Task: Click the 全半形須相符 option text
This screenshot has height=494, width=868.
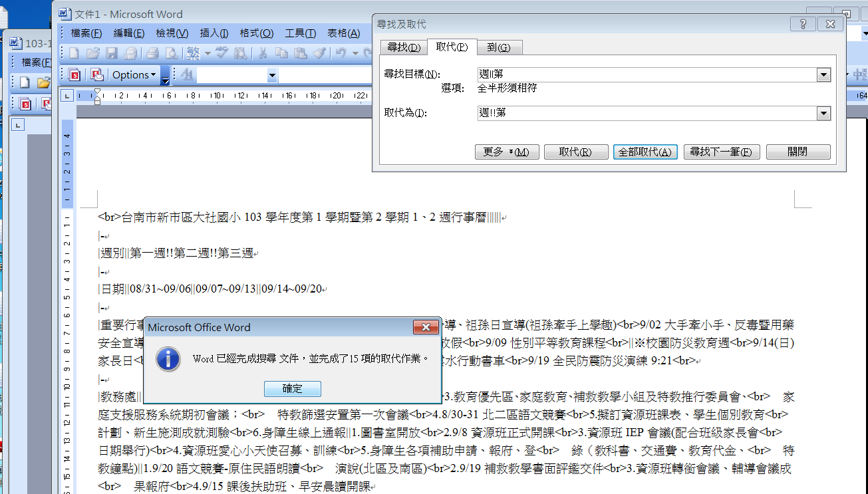Action: (x=507, y=88)
